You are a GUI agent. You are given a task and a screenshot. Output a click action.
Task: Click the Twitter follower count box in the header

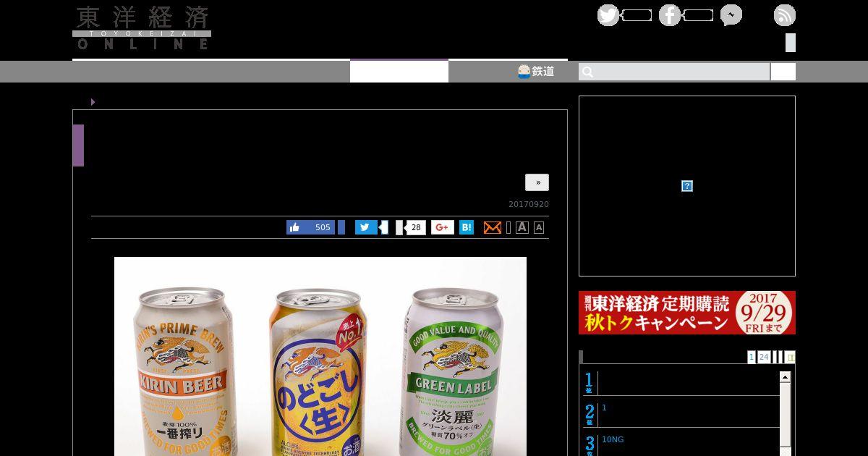pyautogui.click(x=637, y=15)
